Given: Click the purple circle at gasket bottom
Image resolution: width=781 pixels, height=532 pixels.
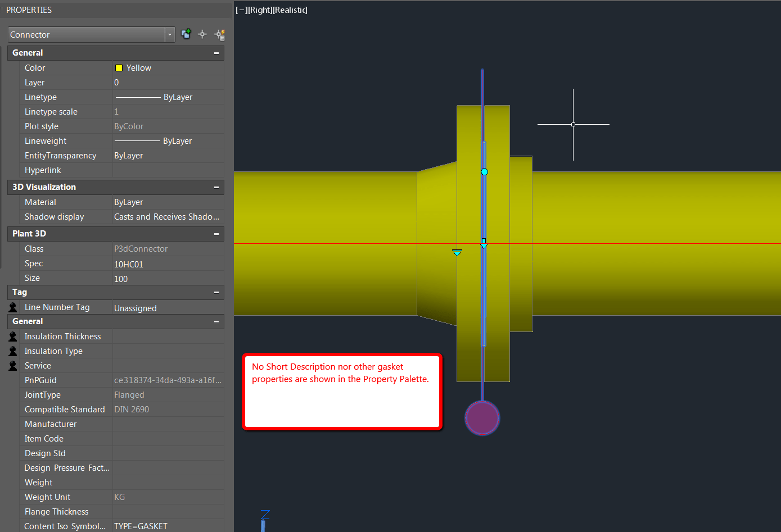Looking at the screenshot, I should coord(482,418).
